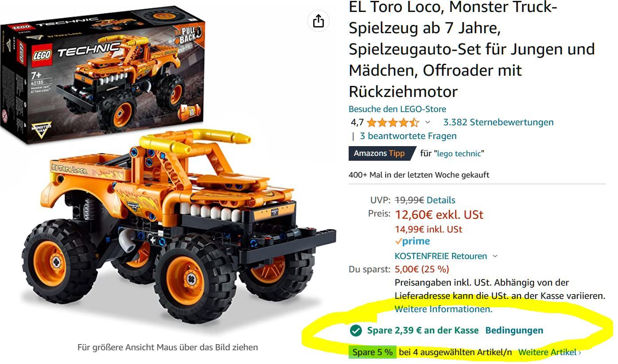Click the share icon above product image
The width and height of the screenshot is (618, 364).
click(x=319, y=21)
